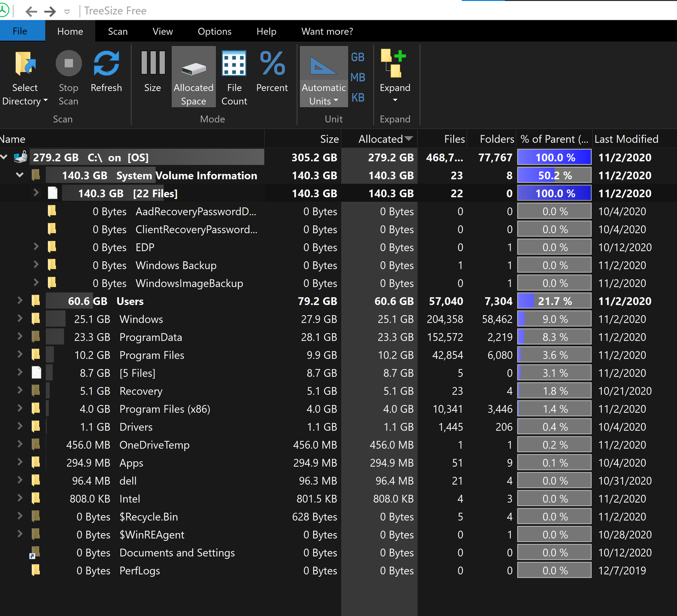
Task: Click the Refresh scan icon
Action: pyautogui.click(x=106, y=64)
